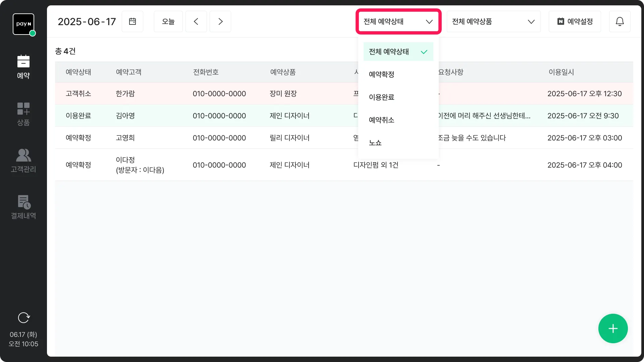The image size is (644, 362).
Task: Open 예약설정 button
Action: pyautogui.click(x=575, y=21)
